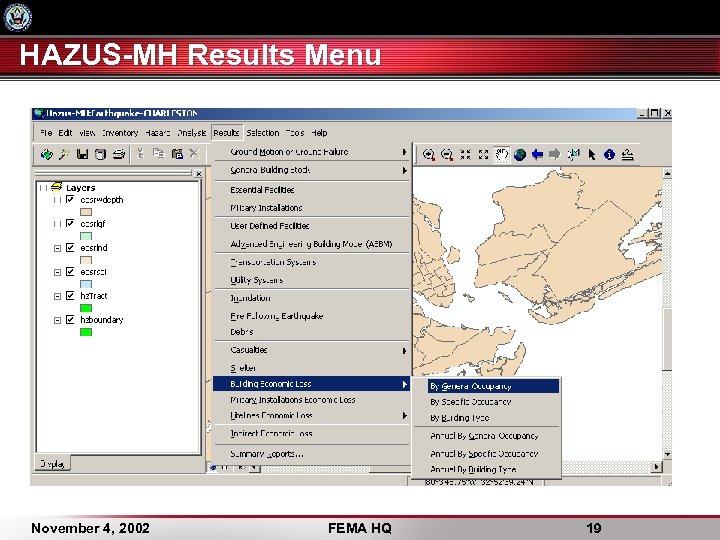Click the Fixed Zoom In arrows icon

[x=466, y=154]
